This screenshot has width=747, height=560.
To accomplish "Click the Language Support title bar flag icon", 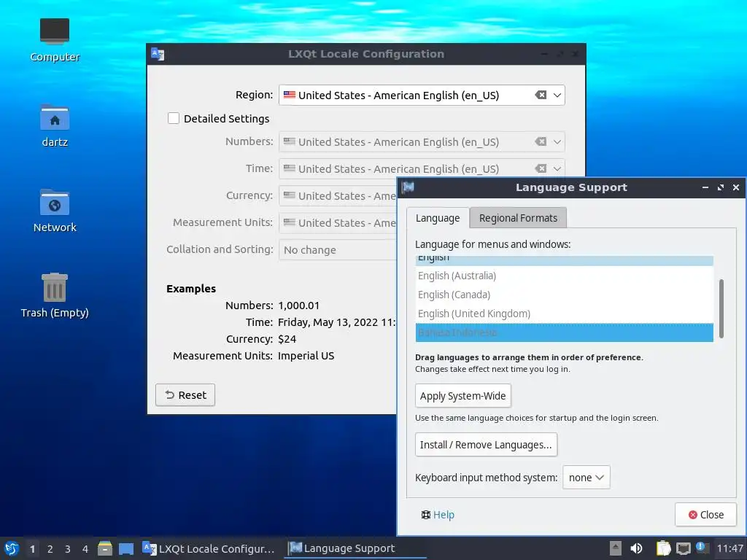I will [408, 187].
